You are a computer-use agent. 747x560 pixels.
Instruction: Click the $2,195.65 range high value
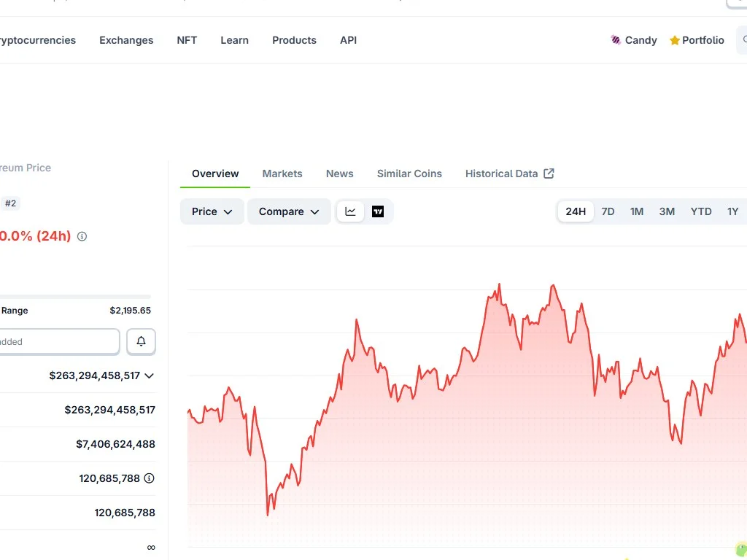click(130, 311)
